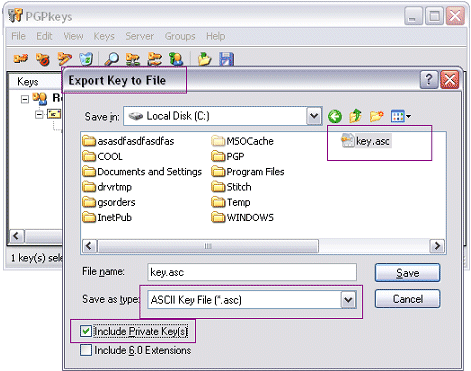Image resolution: width=471 pixels, height=371 pixels.
Task: Open the View Menu button
Action: [401, 116]
